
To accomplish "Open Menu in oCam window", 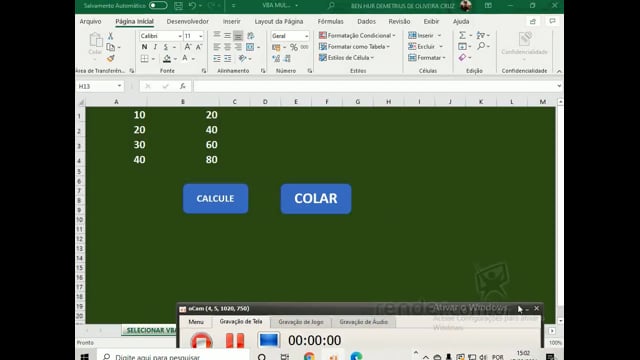I will pos(196,322).
